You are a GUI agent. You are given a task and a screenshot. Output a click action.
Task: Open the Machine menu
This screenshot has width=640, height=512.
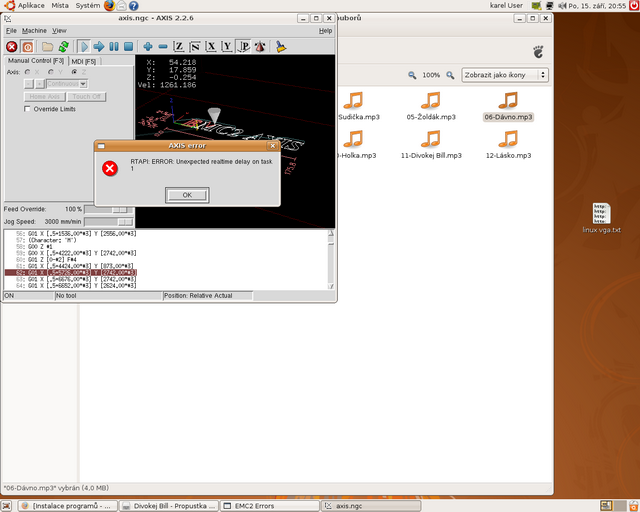34,31
